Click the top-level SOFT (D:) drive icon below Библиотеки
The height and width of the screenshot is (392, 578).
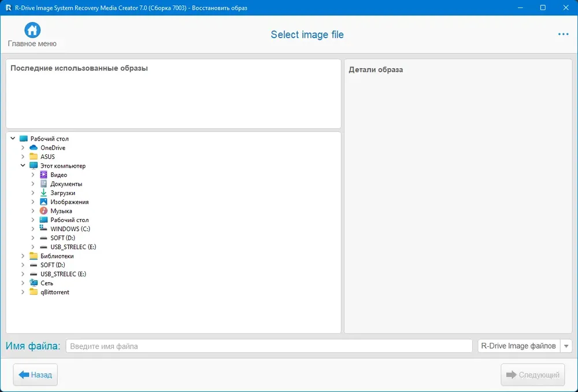[x=34, y=265]
